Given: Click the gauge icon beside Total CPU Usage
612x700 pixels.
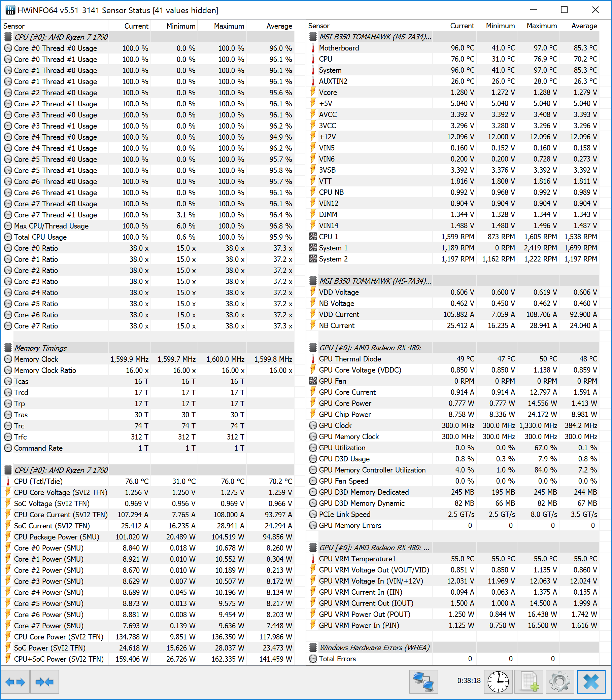Looking at the screenshot, I should click(x=8, y=237).
